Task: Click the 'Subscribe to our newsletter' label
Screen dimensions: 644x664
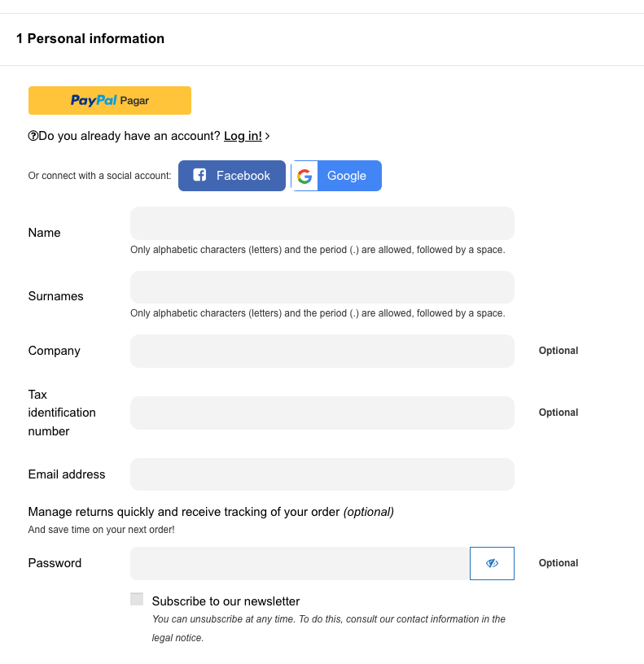Action: point(226,601)
